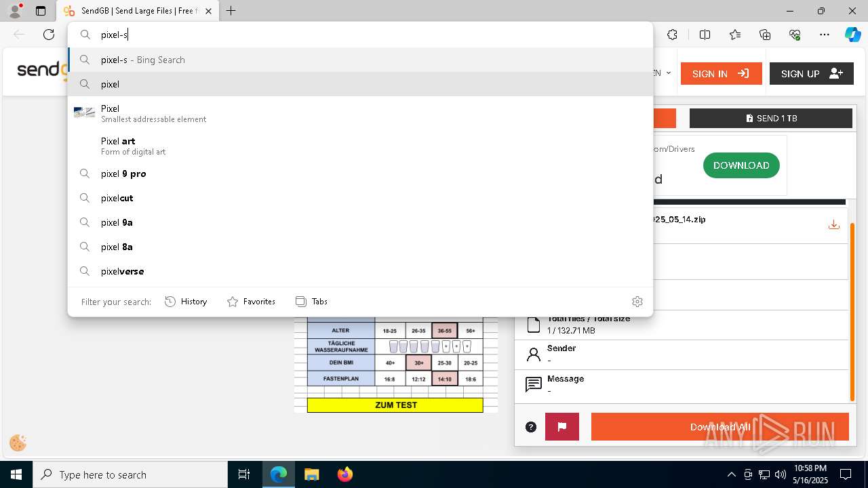
Task: Click the SIGN IN button
Action: [x=721, y=74]
